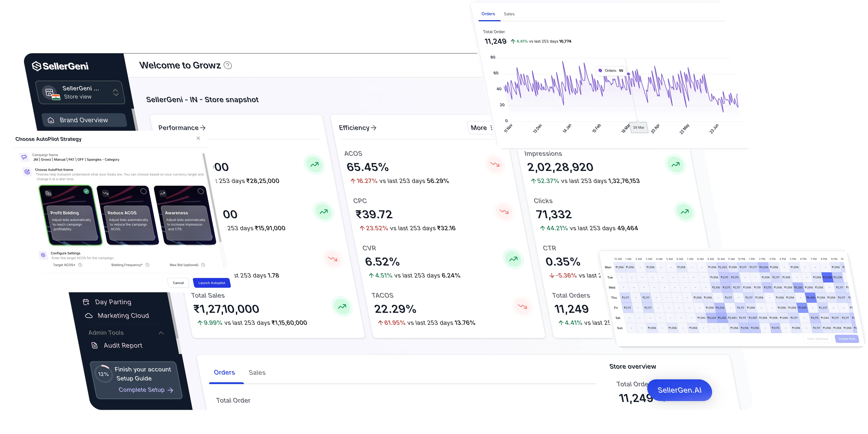
Task: Toggle Friday 5 PM cell ₹7,409 in heatmap
Action: [802, 308]
